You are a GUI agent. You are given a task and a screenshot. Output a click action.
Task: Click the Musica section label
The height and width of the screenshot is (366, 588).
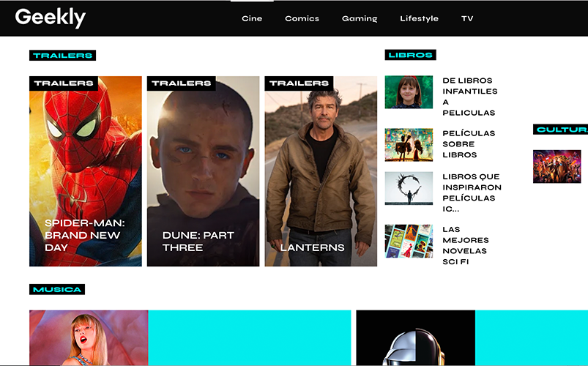57,290
